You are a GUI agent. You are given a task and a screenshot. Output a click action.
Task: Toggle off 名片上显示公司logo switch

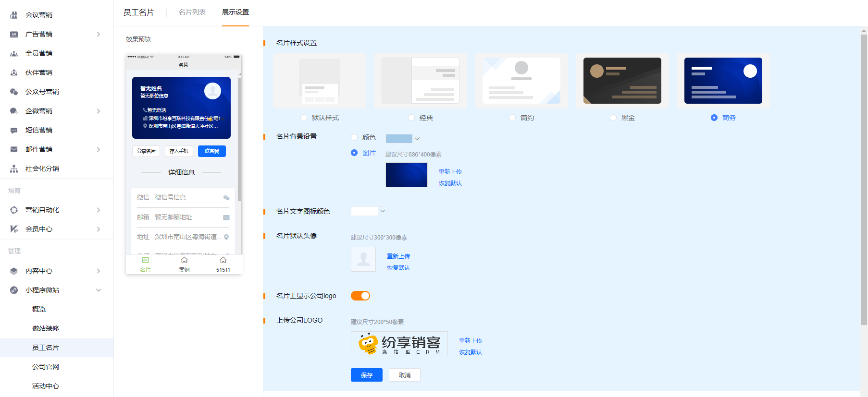[360, 296]
